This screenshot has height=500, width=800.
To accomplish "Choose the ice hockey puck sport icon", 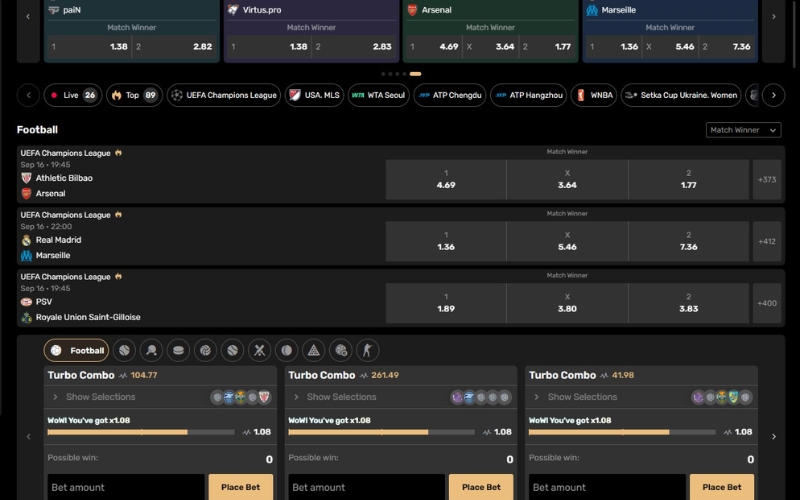I will pyautogui.click(x=179, y=351).
